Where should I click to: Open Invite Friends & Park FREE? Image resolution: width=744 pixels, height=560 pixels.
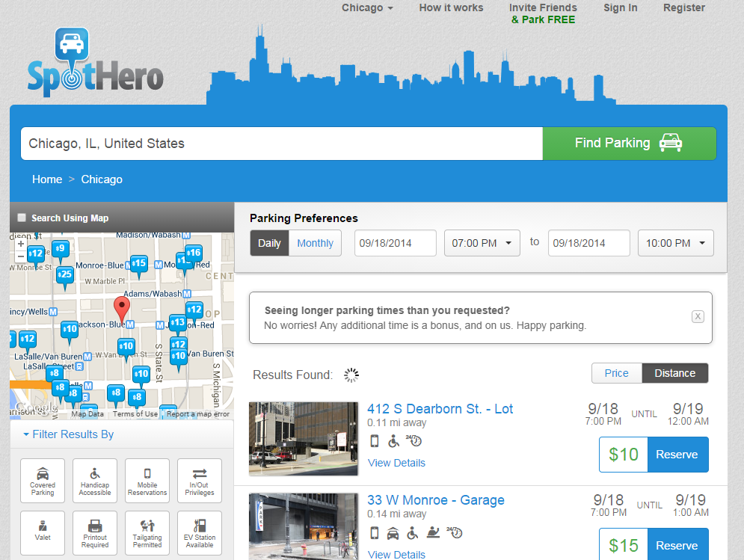click(543, 13)
